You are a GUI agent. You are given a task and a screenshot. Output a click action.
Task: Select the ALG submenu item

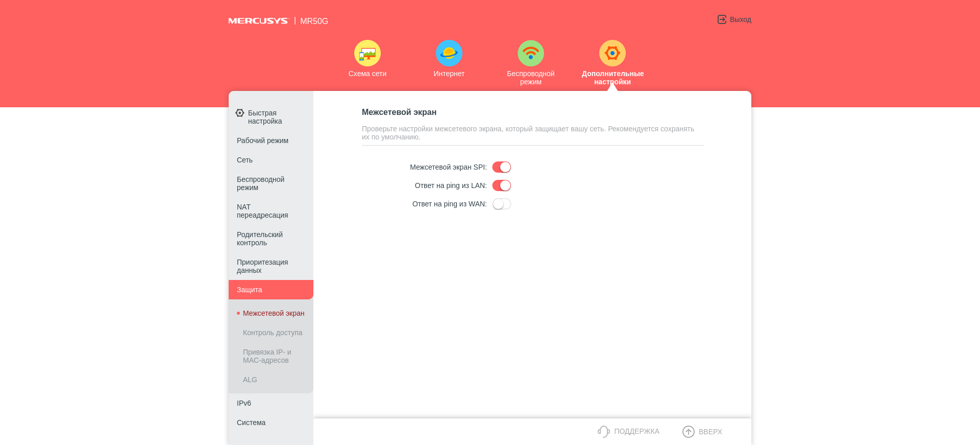pyautogui.click(x=250, y=380)
